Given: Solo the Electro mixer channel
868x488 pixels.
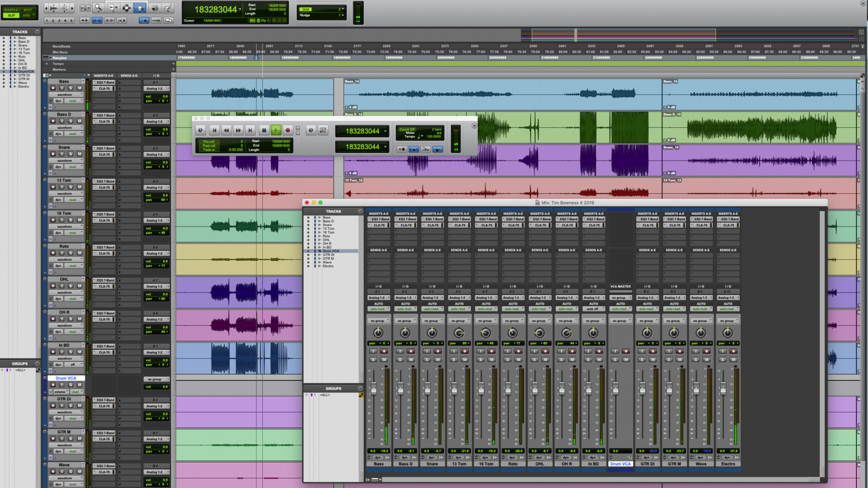Looking at the screenshot, I should [722, 359].
